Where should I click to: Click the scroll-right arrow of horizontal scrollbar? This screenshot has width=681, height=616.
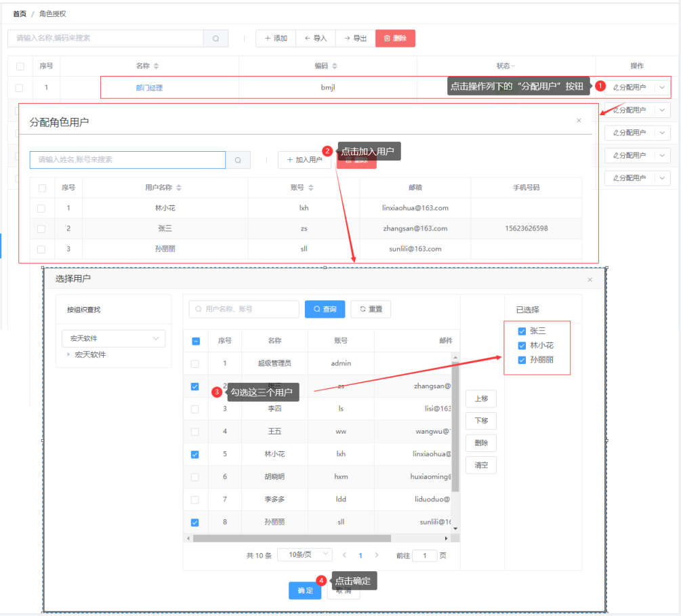click(446, 538)
